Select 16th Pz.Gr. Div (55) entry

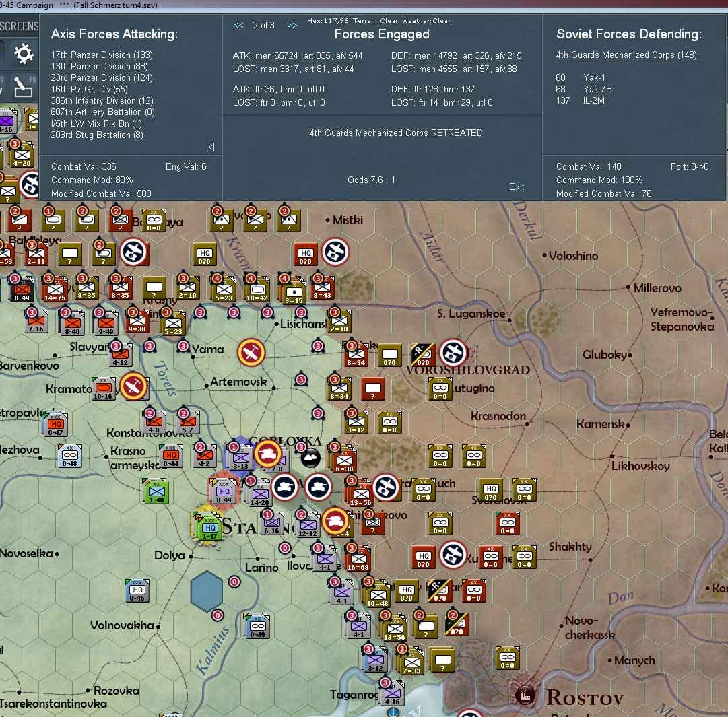point(89,89)
